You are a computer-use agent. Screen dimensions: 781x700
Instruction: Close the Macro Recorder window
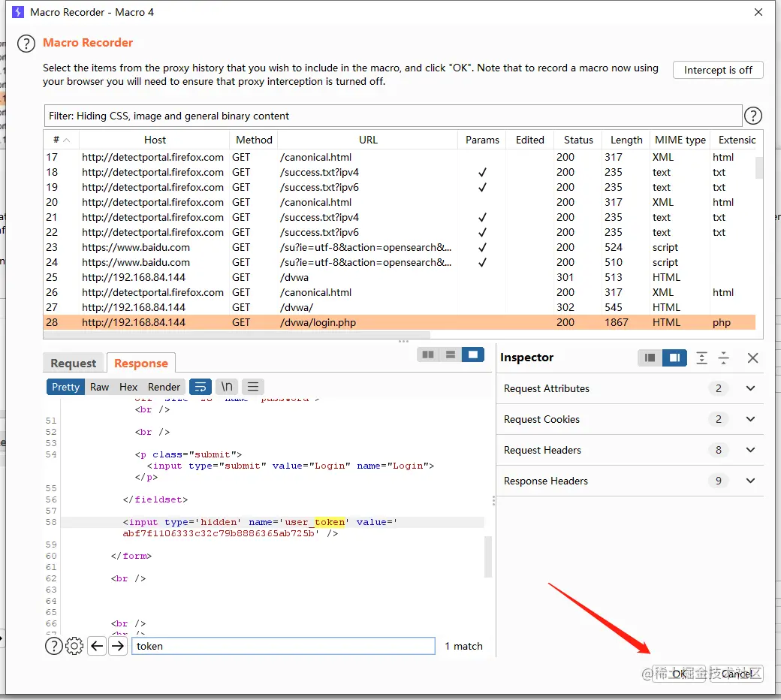[x=758, y=12]
